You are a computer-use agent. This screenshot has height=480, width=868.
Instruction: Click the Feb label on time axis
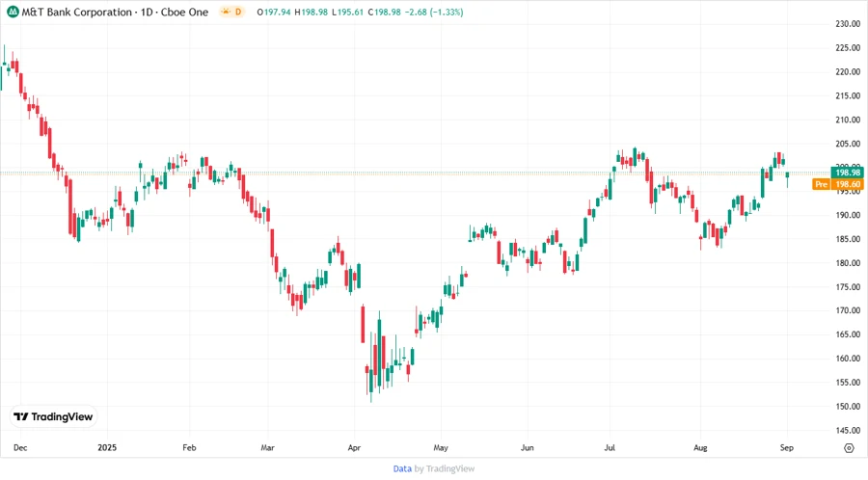(x=189, y=447)
